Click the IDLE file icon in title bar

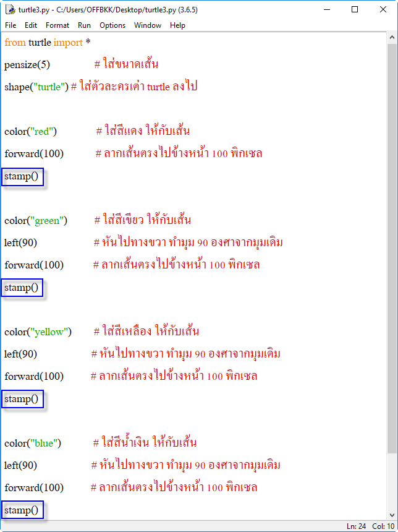coord(11,10)
